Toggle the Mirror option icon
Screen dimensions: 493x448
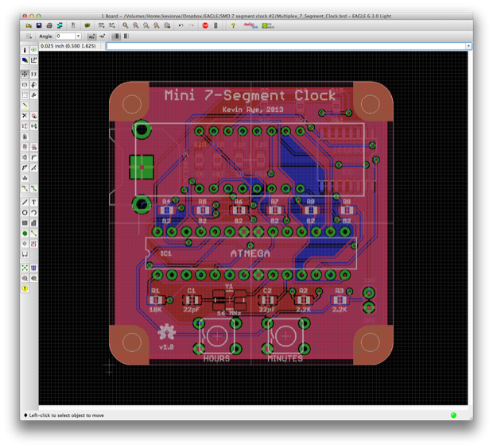pyautogui.click(x=103, y=36)
